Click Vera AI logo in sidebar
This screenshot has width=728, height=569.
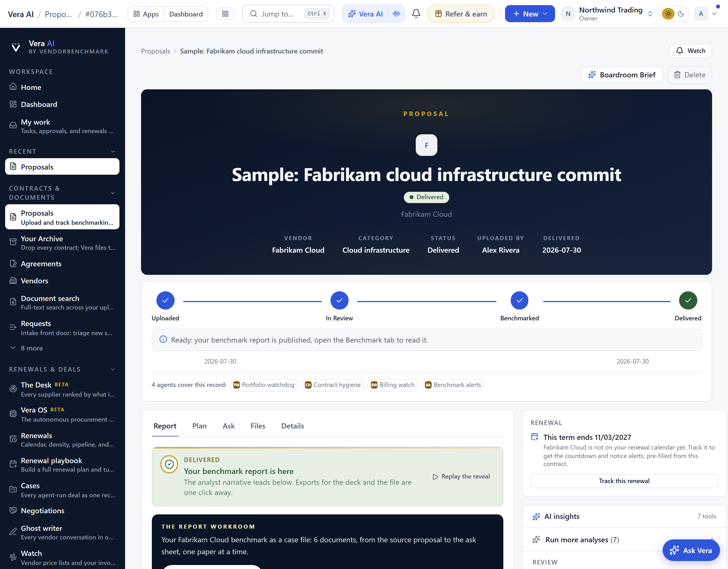16,47
